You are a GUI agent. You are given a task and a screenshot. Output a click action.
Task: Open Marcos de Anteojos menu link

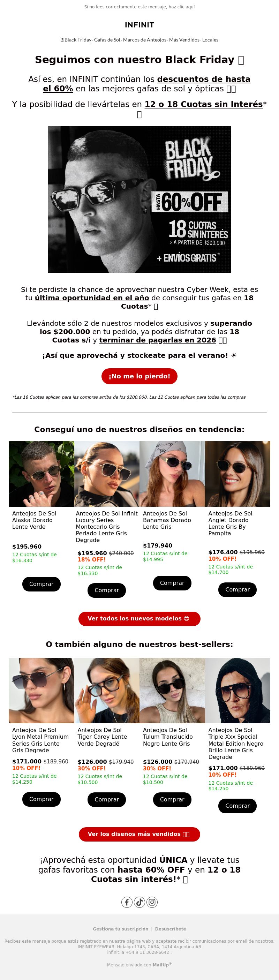[145, 39]
